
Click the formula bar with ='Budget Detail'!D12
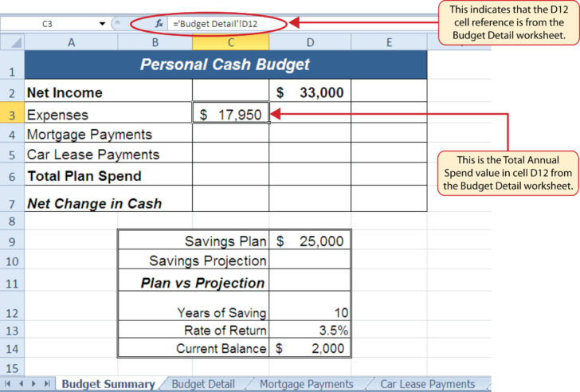coord(304,24)
